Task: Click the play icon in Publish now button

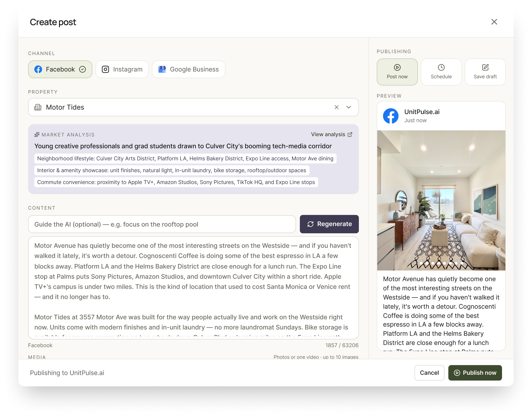Action: pos(457,373)
